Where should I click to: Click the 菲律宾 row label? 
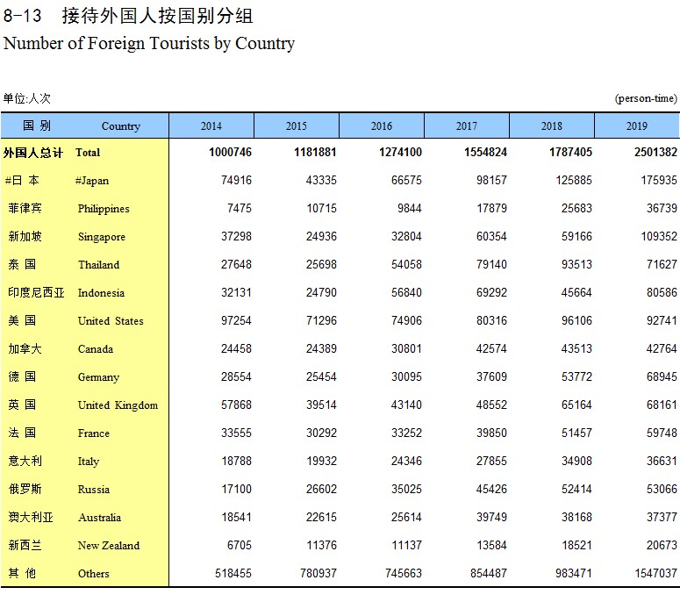click(x=25, y=208)
